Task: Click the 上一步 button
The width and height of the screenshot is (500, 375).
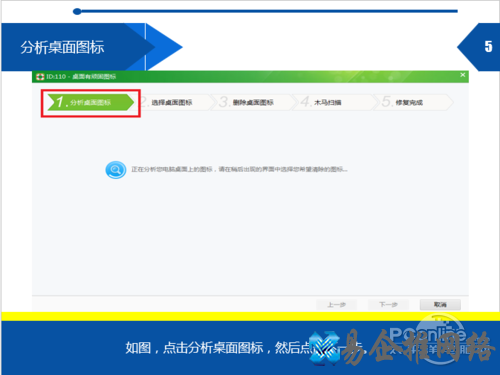Action: point(337,305)
